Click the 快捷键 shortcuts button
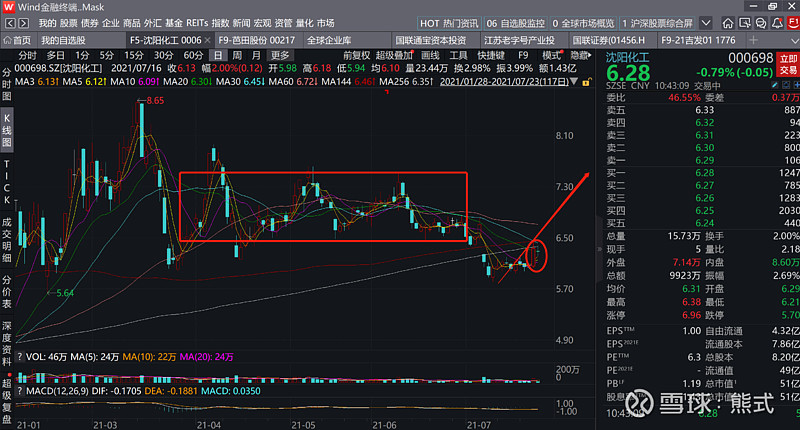This screenshot has height=430, width=800. 491,55
